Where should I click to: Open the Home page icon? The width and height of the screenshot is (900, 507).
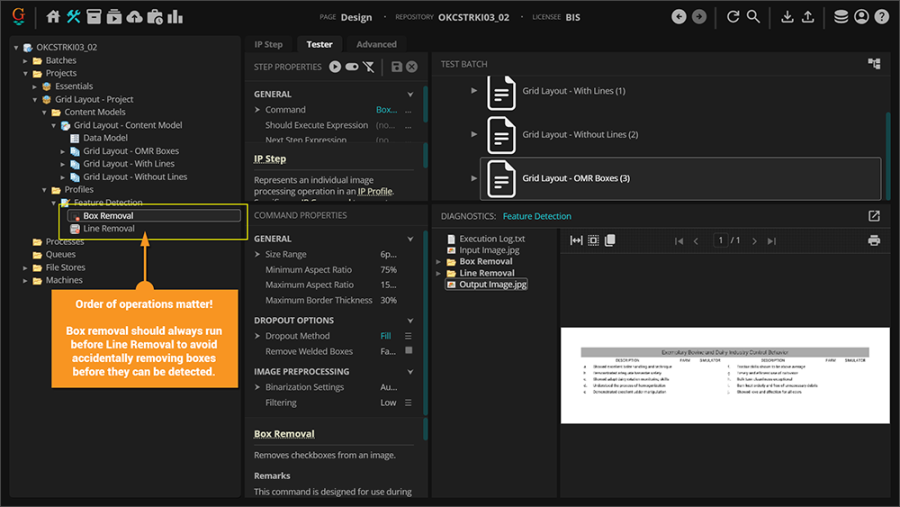pyautogui.click(x=54, y=17)
